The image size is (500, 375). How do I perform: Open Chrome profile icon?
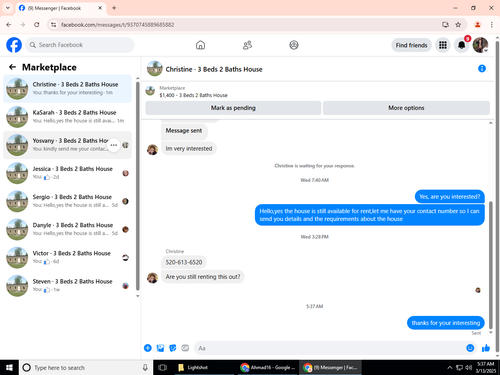tap(477, 25)
